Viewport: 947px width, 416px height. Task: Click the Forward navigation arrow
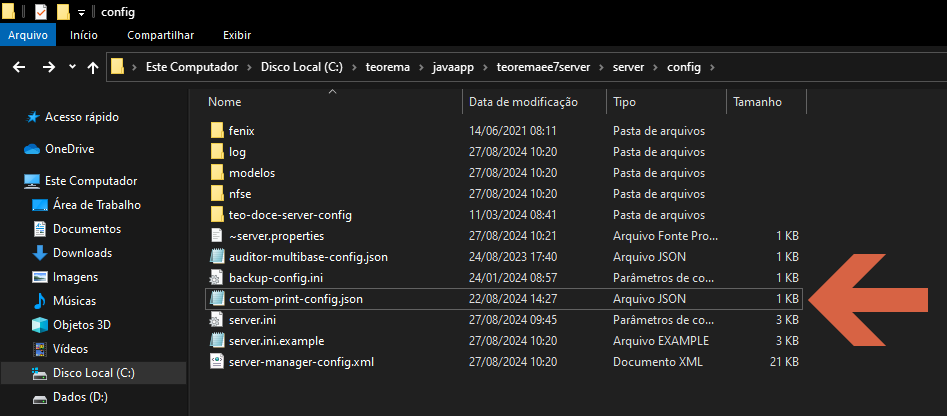pos(49,67)
